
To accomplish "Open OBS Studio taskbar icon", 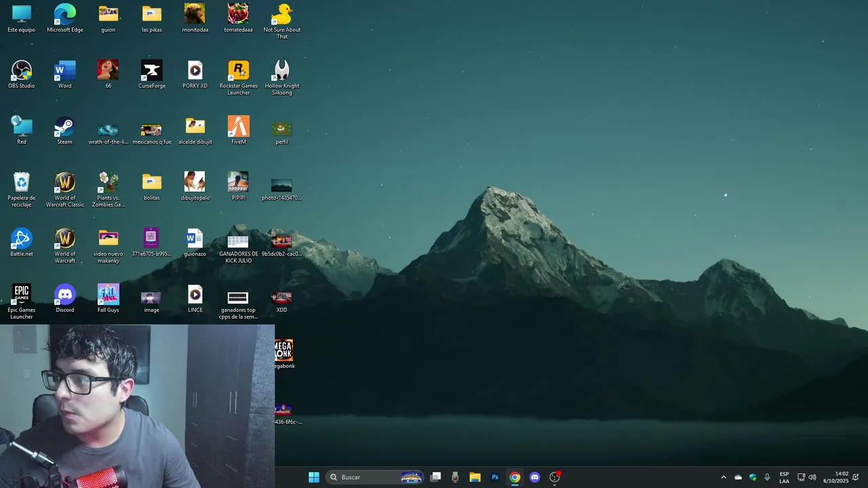I will click(x=555, y=477).
